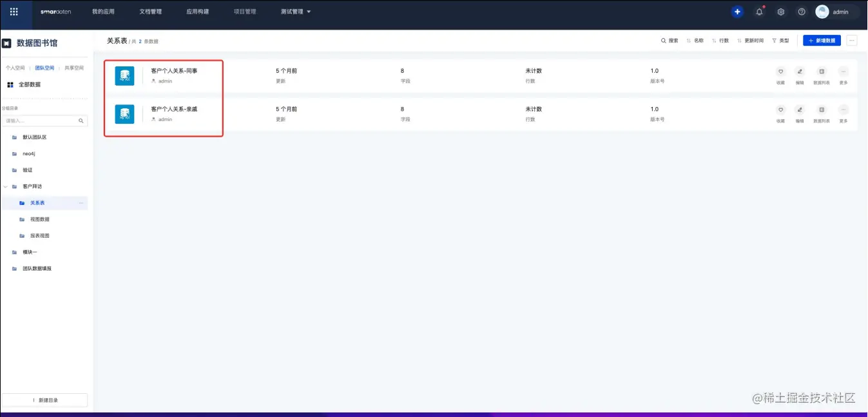Collapse the 客户拜访 folder chevron
868x417 pixels.
(6, 187)
